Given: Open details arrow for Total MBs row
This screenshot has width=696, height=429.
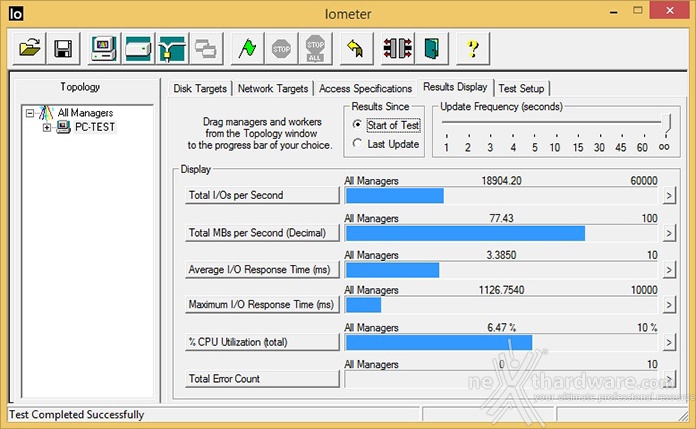Looking at the screenshot, I should [x=669, y=233].
